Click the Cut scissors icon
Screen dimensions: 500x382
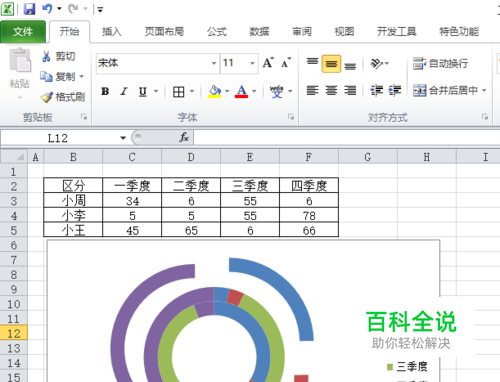point(46,56)
